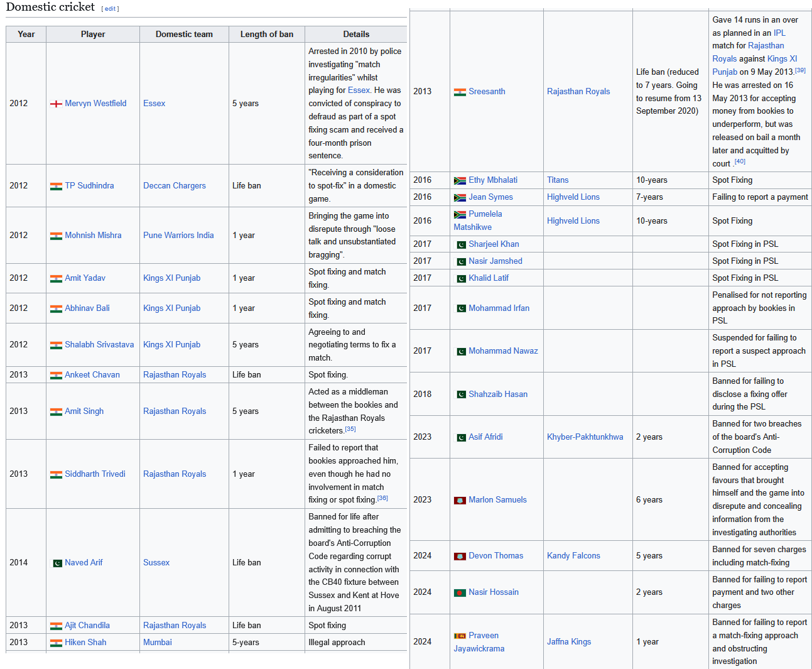
Task: Open the Nasir Hossain player link
Action: pos(494,592)
